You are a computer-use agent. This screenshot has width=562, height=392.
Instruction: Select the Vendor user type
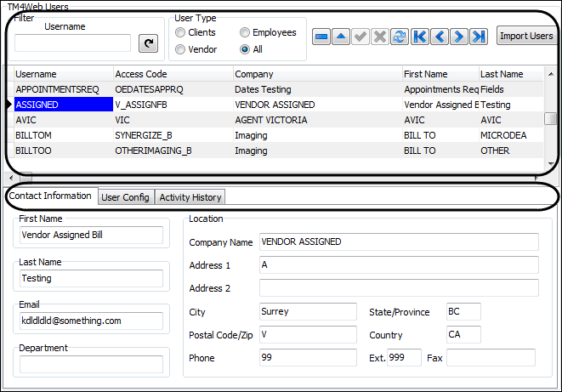pyautogui.click(x=180, y=50)
